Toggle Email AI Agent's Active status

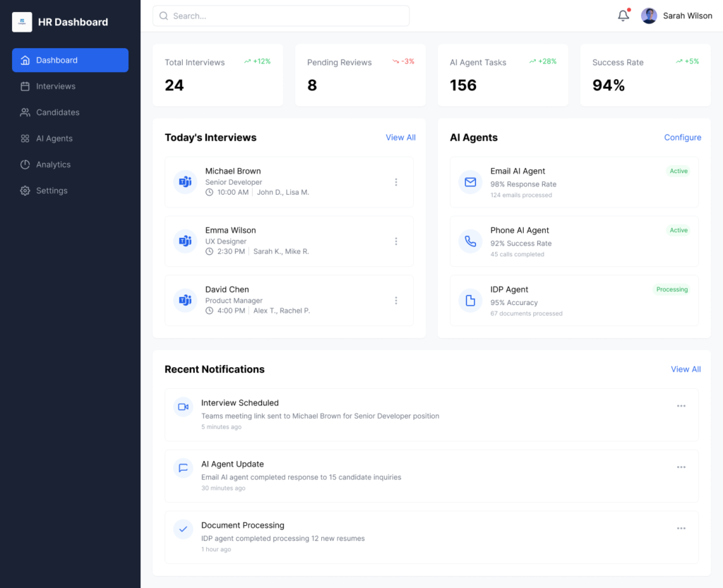pos(679,171)
